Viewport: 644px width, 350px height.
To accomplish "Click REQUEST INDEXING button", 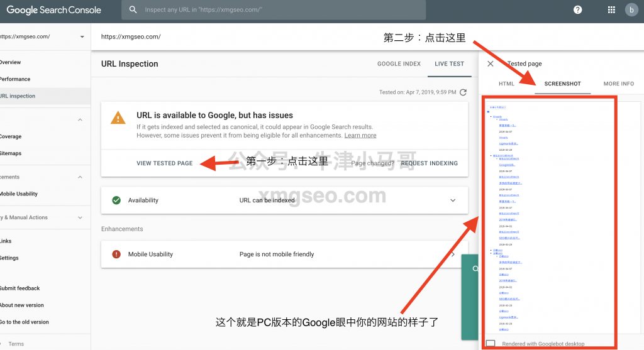I will [x=429, y=163].
